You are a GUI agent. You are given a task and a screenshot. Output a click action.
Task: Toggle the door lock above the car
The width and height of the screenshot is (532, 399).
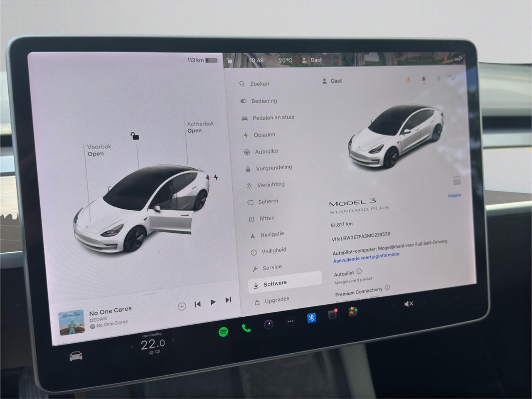pos(135,136)
